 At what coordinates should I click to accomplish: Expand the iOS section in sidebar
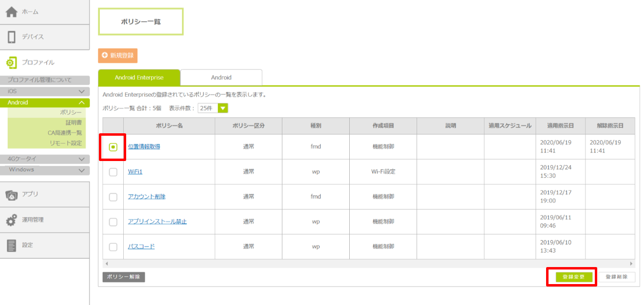coord(81,91)
